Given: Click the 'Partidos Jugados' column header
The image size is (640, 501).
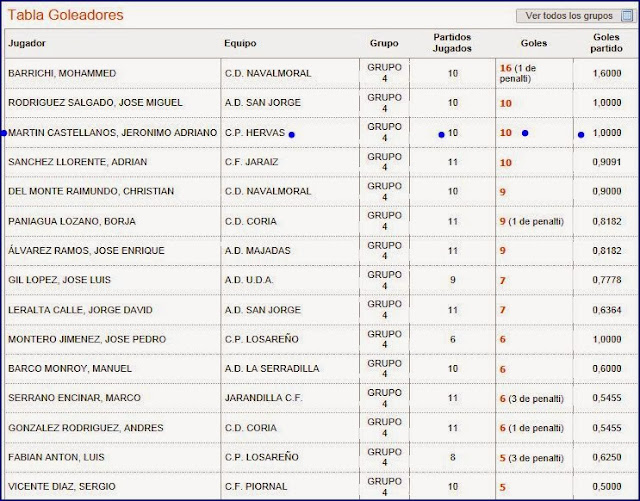Looking at the screenshot, I should coord(453,44).
